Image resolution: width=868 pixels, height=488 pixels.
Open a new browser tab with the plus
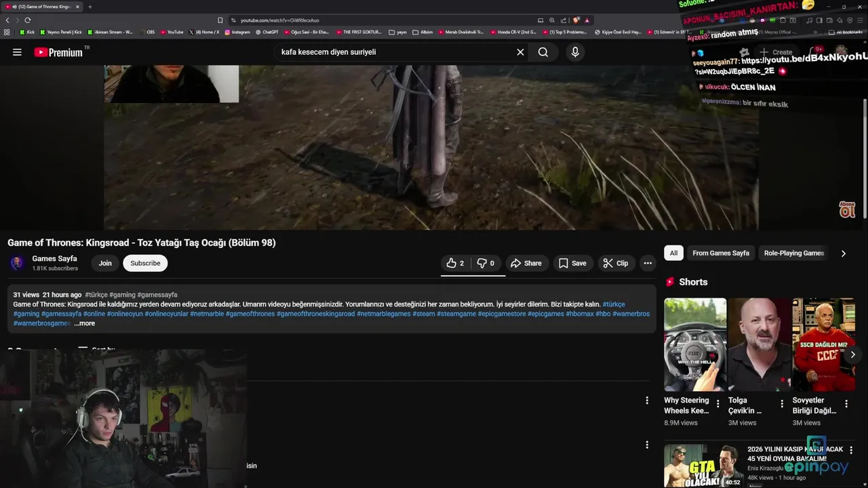pos(90,7)
